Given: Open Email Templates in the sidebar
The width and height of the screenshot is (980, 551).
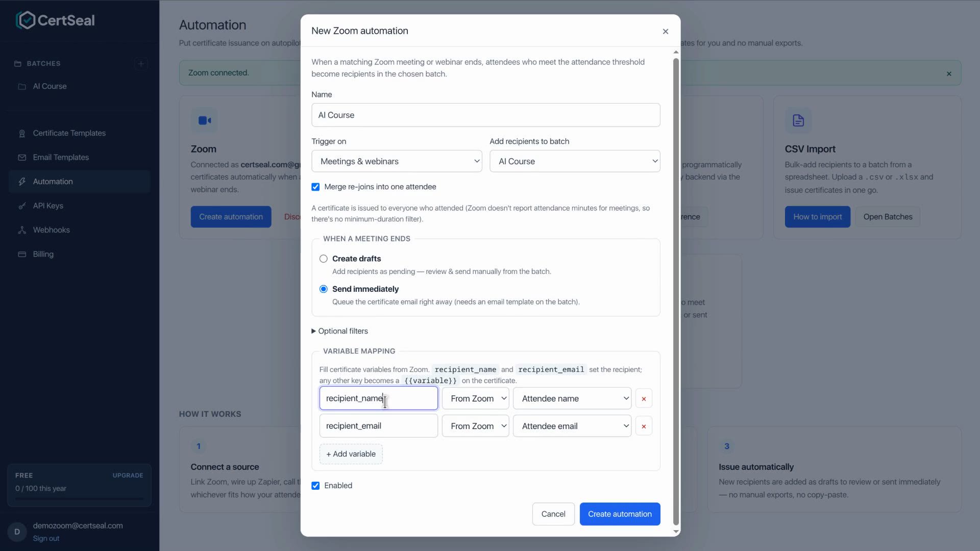Looking at the screenshot, I should click(79, 158).
